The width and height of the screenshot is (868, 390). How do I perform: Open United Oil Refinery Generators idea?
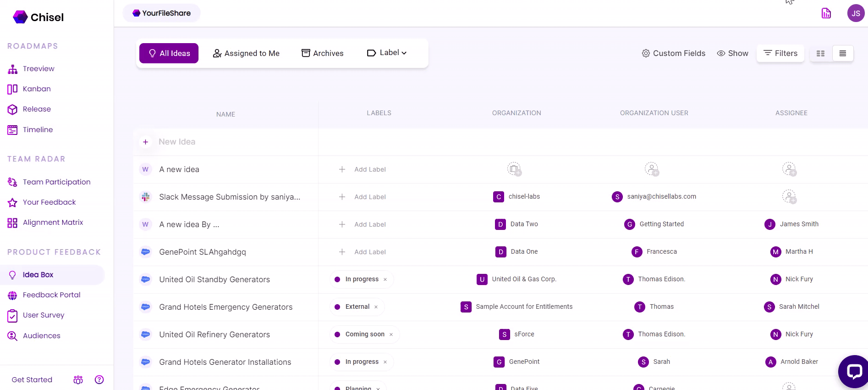click(214, 335)
